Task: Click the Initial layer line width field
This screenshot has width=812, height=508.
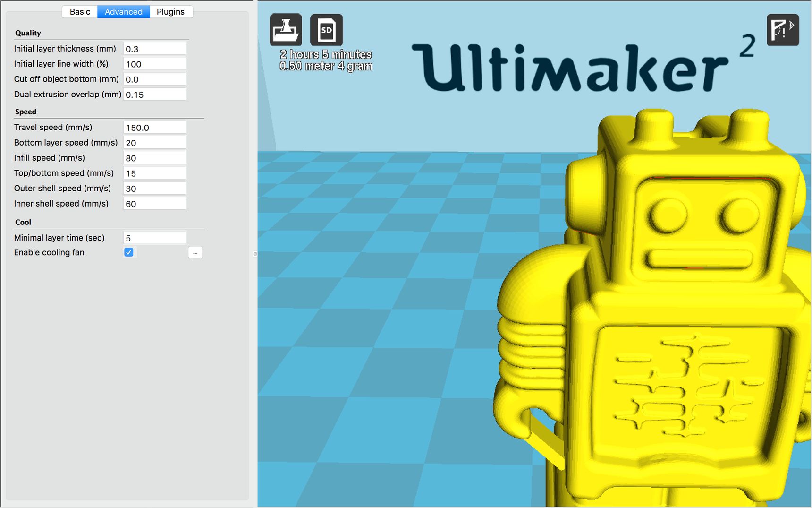Action: (154, 64)
